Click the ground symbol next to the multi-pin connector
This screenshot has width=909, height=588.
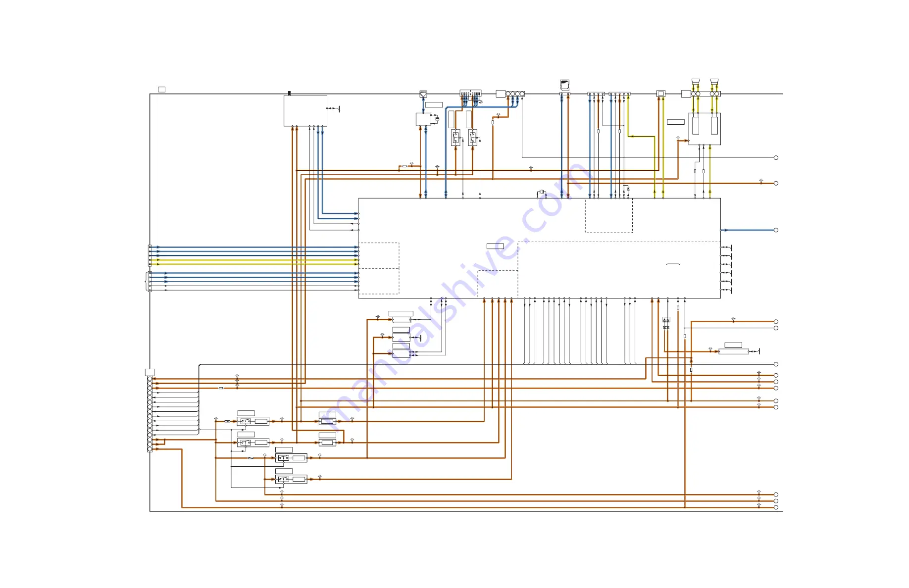480,102
